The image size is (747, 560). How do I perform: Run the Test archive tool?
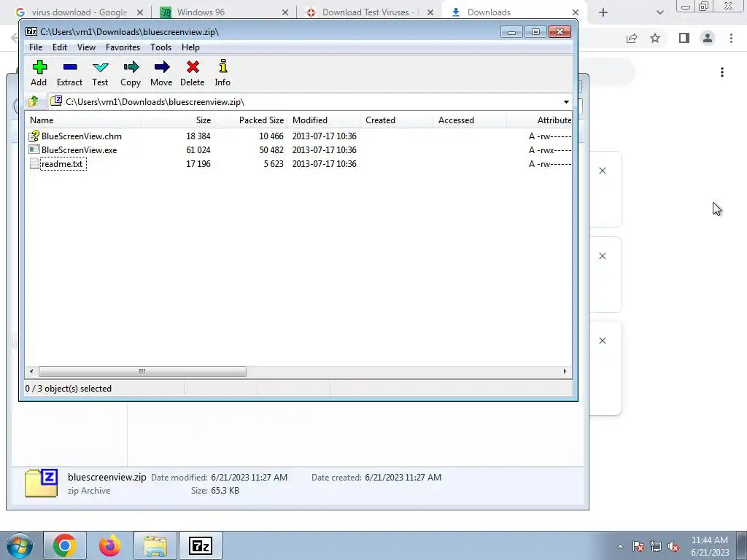[x=100, y=67]
